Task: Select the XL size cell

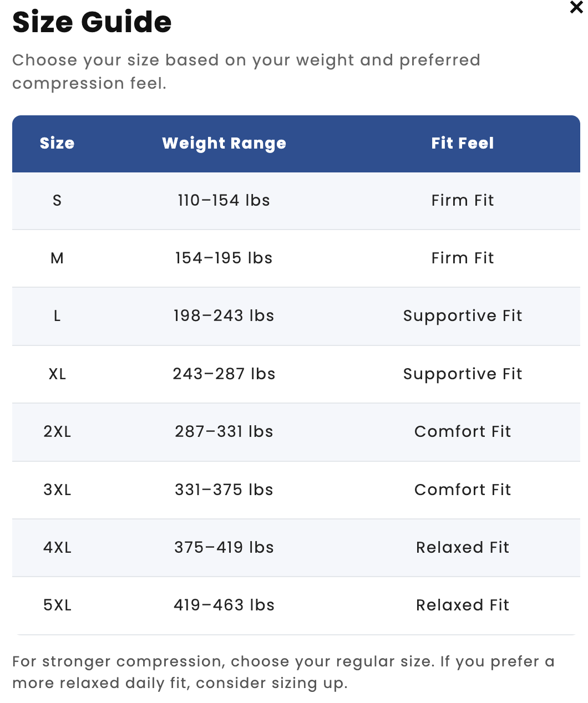Action: [x=57, y=374]
